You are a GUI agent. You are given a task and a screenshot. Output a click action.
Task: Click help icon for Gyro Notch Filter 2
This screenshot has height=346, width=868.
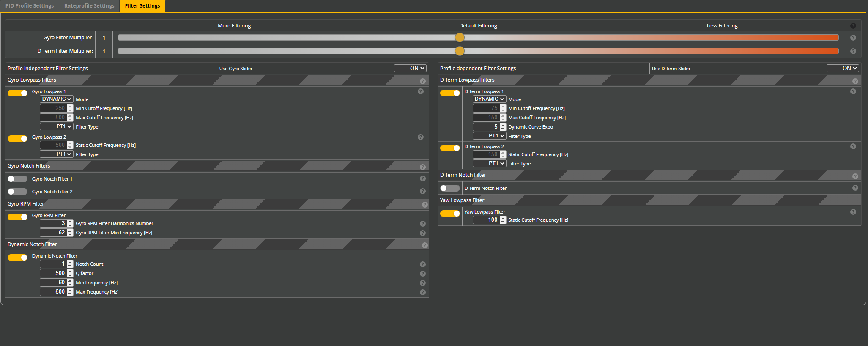(x=422, y=191)
